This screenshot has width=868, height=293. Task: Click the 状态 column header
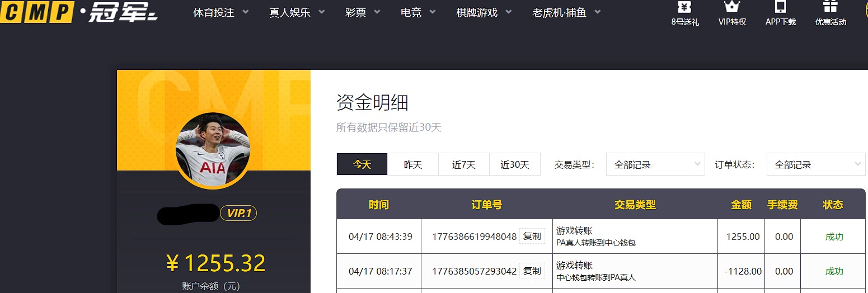pos(833,205)
